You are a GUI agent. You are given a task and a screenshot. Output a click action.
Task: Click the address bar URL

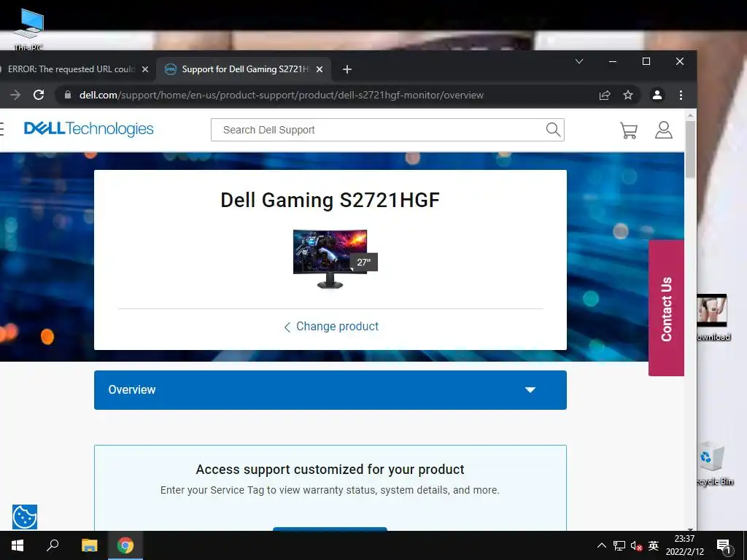point(281,96)
